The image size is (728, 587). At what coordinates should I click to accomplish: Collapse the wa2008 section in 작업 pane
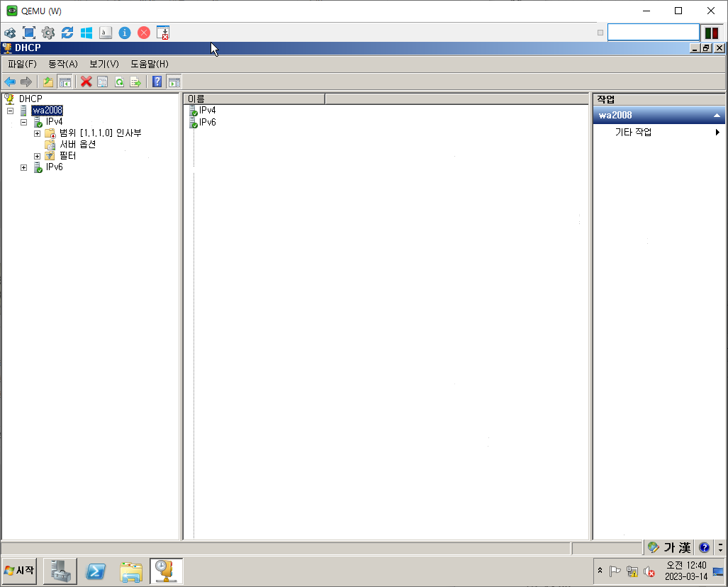click(717, 115)
